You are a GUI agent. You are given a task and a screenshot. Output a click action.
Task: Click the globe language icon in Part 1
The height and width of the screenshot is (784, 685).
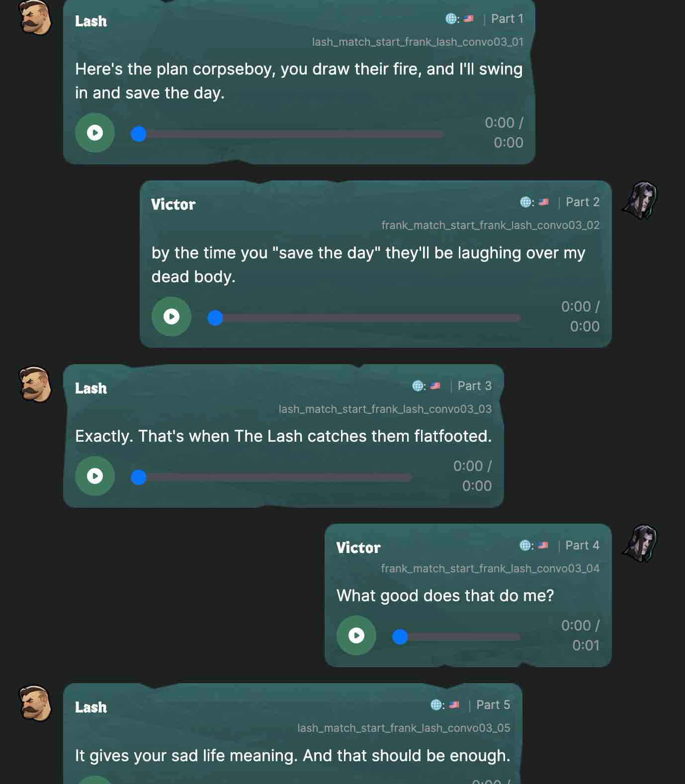(x=451, y=19)
